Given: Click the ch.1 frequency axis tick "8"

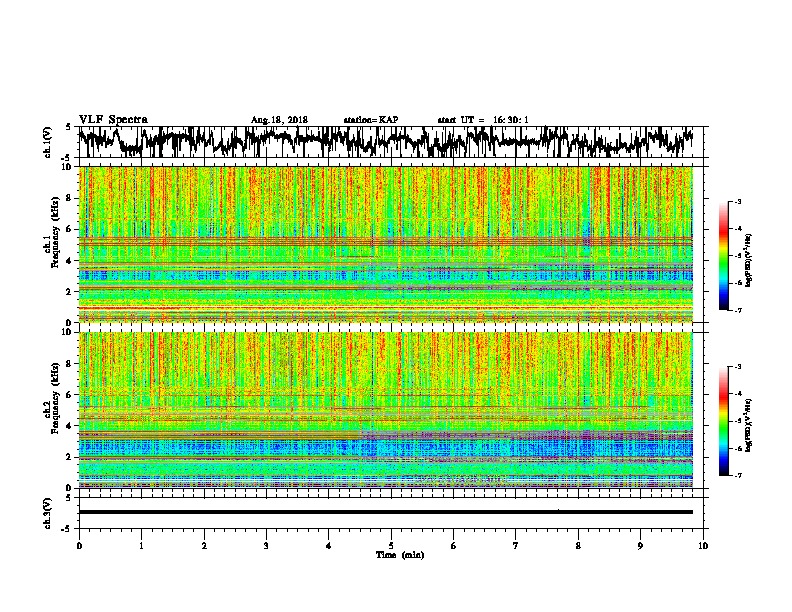Looking at the screenshot, I should pyautogui.click(x=71, y=198).
